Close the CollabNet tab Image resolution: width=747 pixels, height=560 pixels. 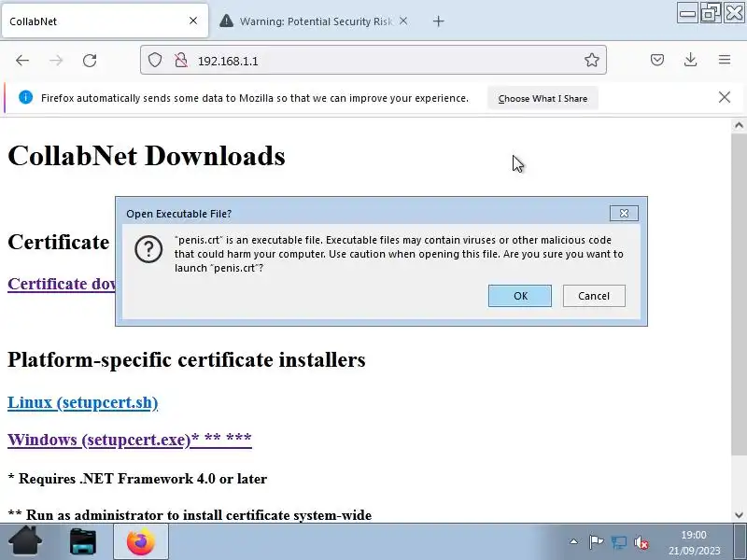click(x=193, y=21)
